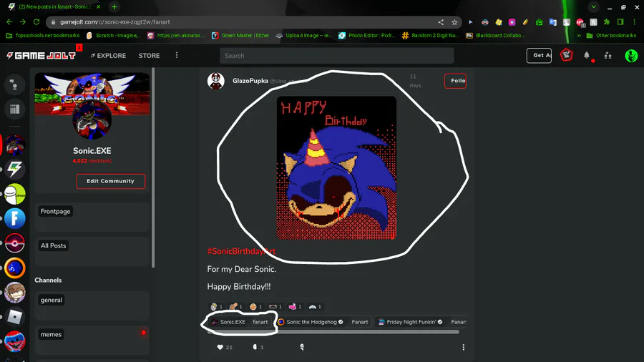
Task: Open the Sonic.EXE community in sidebar
Action: [x=15, y=145]
